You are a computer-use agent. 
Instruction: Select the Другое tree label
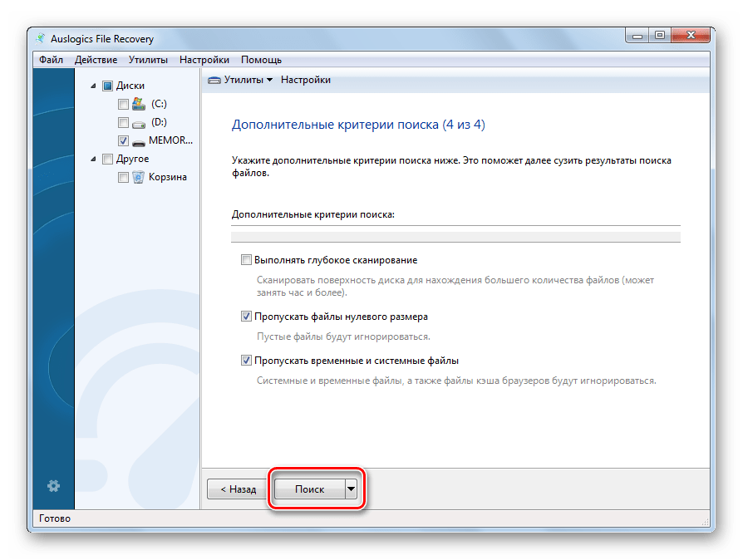tap(133, 160)
